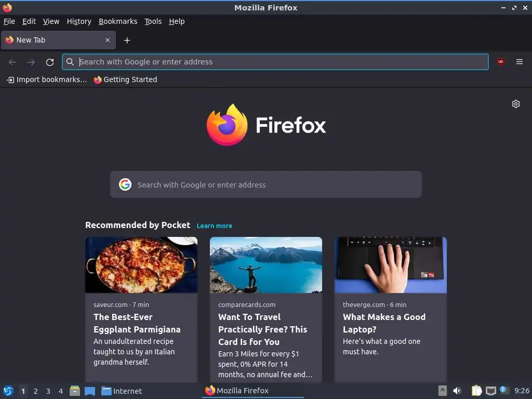Screen dimensions: 532x399
Task: Open the Help menu
Action: pos(177,21)
